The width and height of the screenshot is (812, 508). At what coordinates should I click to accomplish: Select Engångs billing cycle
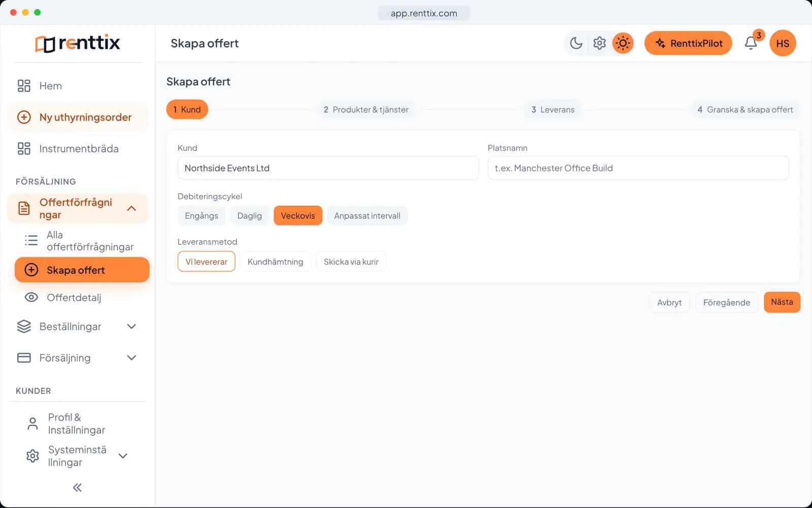pos(201,216)
